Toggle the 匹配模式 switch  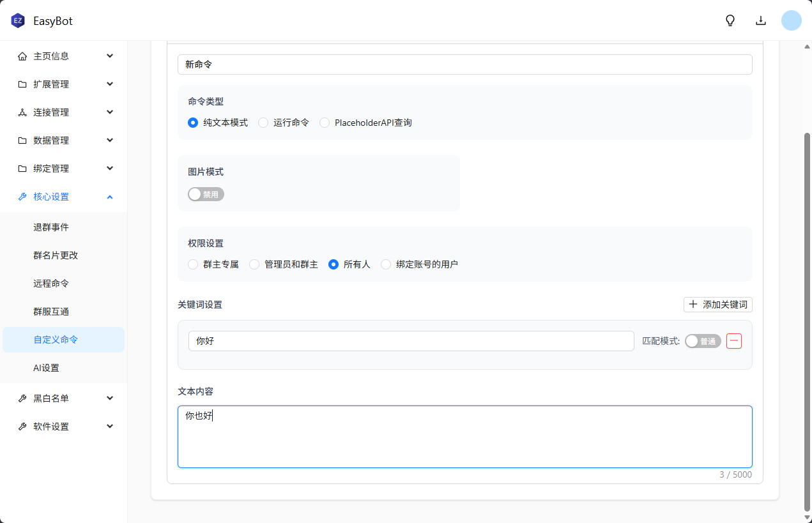702,341
